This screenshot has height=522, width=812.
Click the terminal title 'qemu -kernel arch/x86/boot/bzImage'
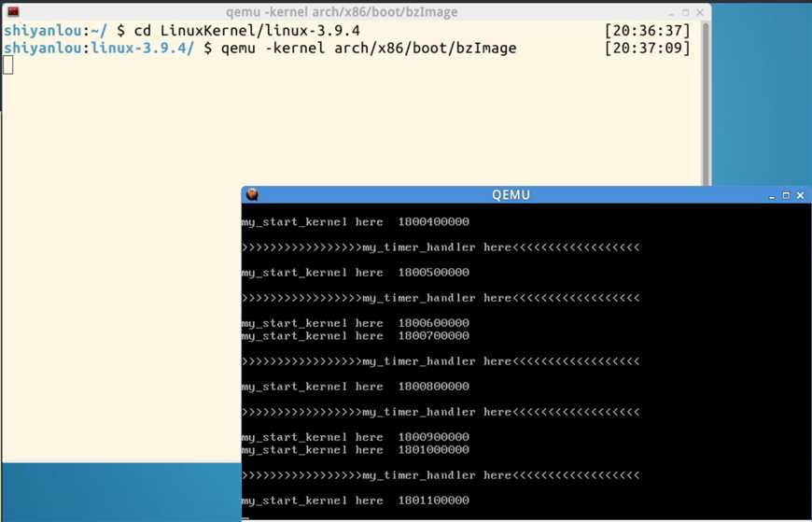pos(342,12)
